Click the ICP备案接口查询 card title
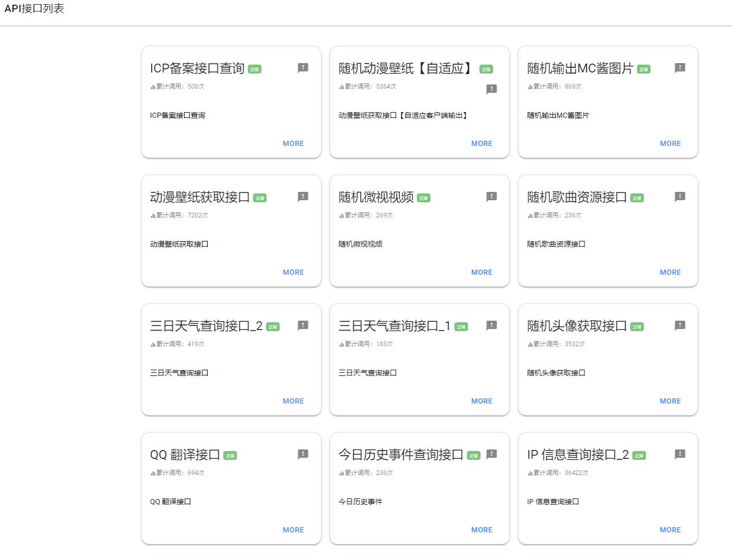The width and height of the screenshot is (732, 560). coord(197,68)
